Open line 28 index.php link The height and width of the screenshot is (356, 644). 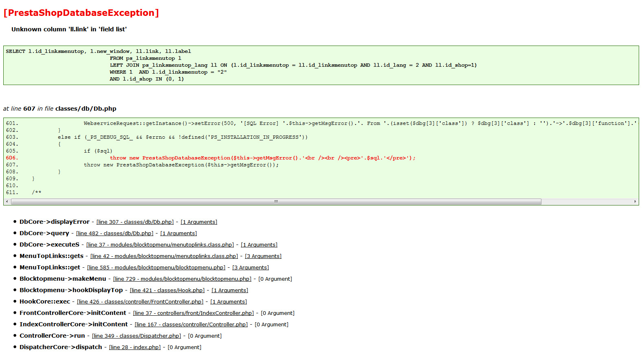coord(135,347)
